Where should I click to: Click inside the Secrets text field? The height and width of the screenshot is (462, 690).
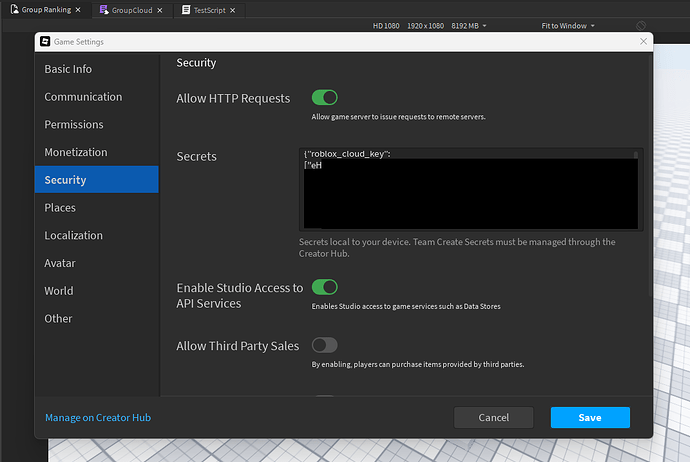click(471, 189)
